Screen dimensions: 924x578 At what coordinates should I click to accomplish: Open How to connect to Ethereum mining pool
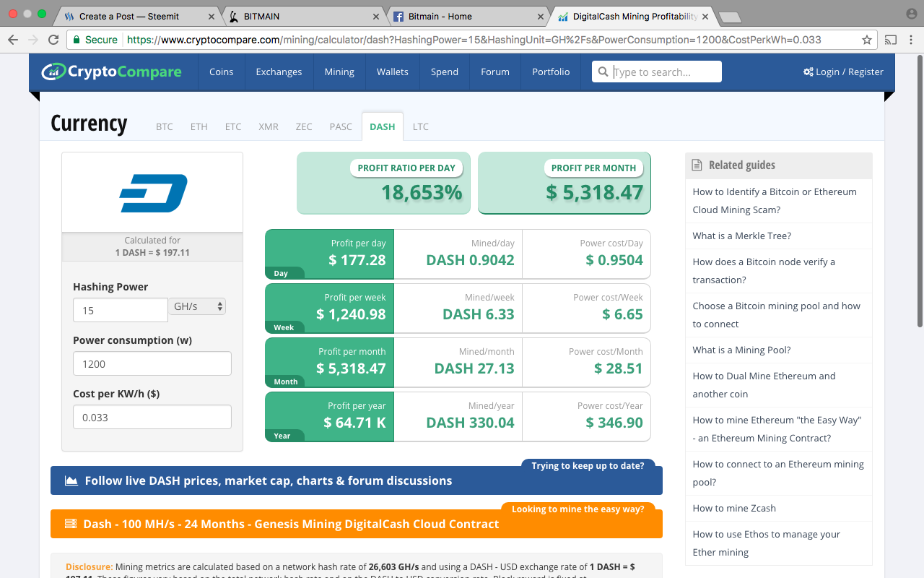[x=778, y=473]
